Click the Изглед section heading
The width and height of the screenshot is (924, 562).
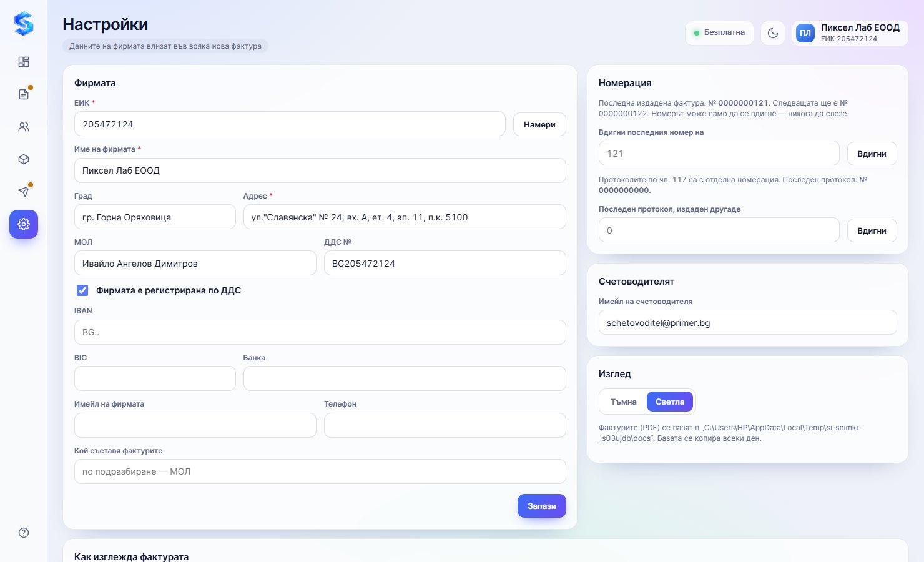[615, 374]
